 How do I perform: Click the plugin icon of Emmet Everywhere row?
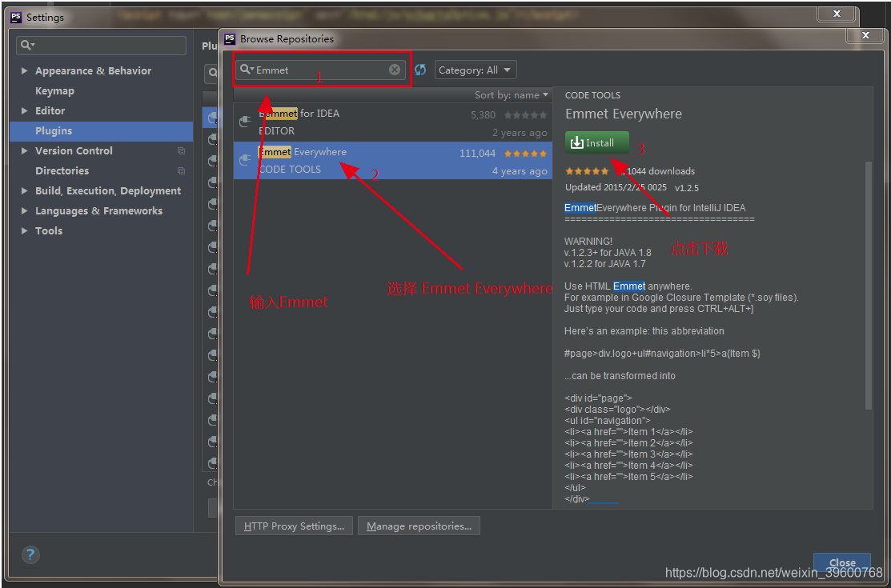point(245,160)
